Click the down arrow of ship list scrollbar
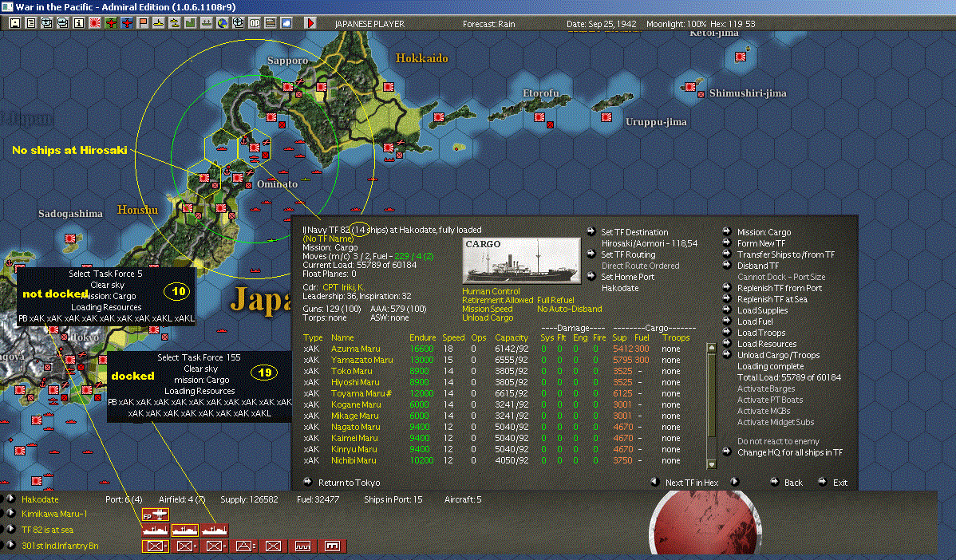Screen dimensions: 956x560 (x=711, y=464)
